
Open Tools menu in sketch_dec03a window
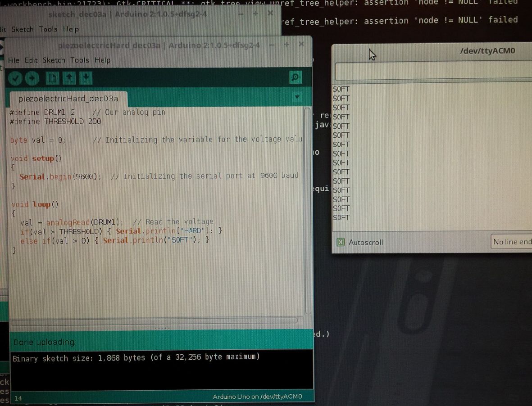48,29
